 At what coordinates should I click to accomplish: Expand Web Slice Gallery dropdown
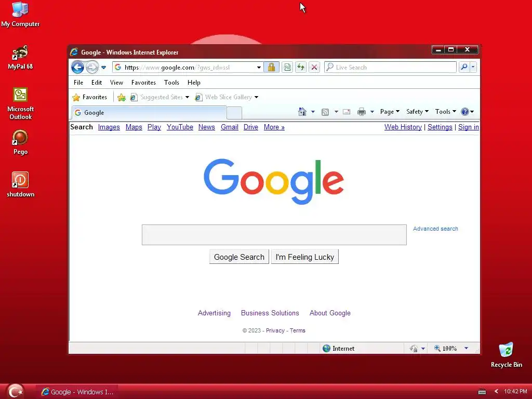click(x=257, y=97)
